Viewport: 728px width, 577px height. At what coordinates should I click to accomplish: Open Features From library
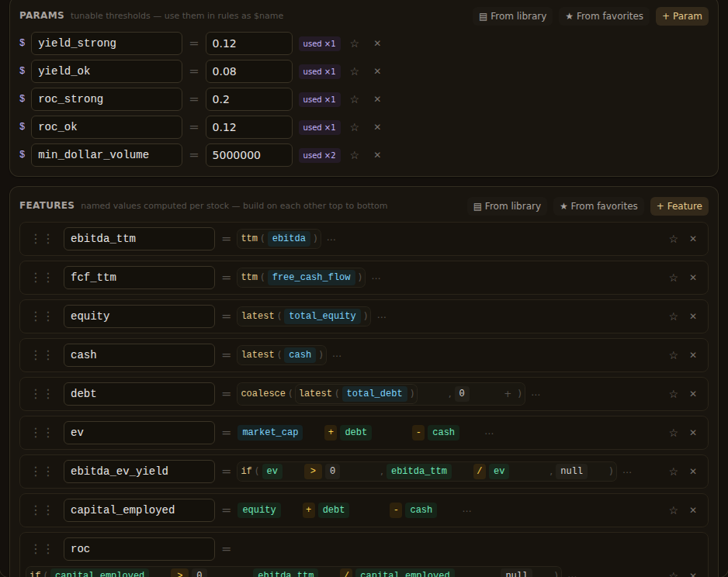[x=507, y=206]
